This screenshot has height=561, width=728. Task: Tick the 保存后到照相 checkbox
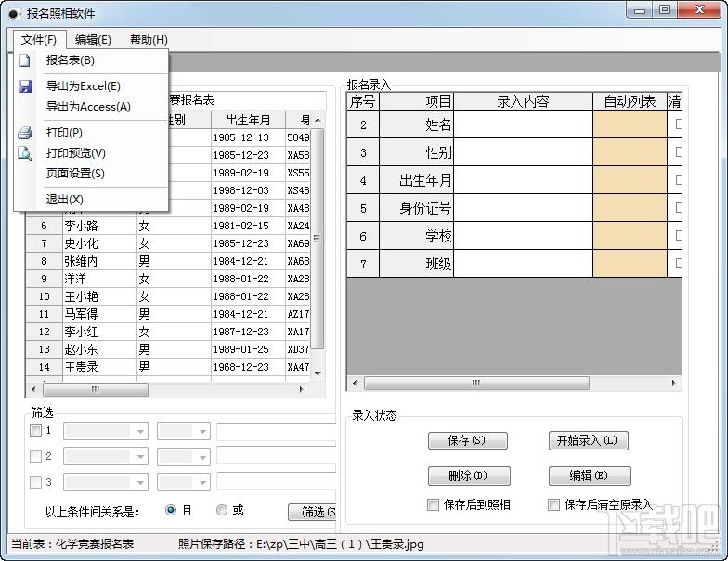click(x=433, y=505)
